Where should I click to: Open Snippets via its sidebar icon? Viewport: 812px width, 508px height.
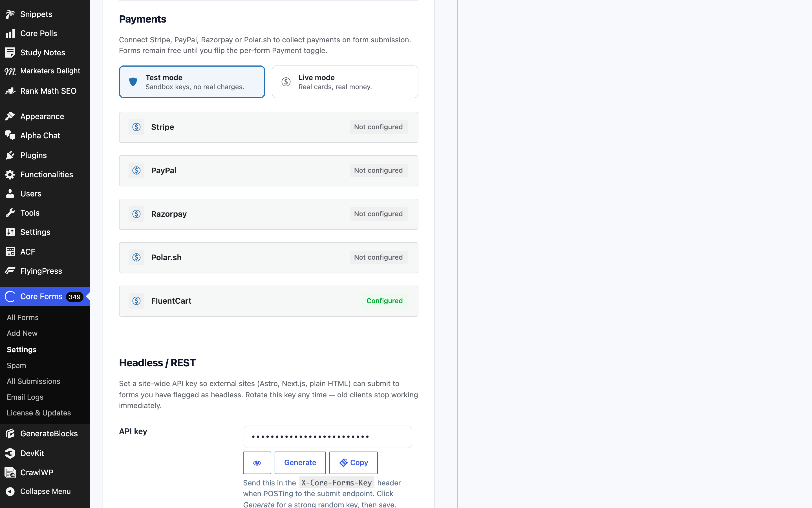(x=10, y=14)
